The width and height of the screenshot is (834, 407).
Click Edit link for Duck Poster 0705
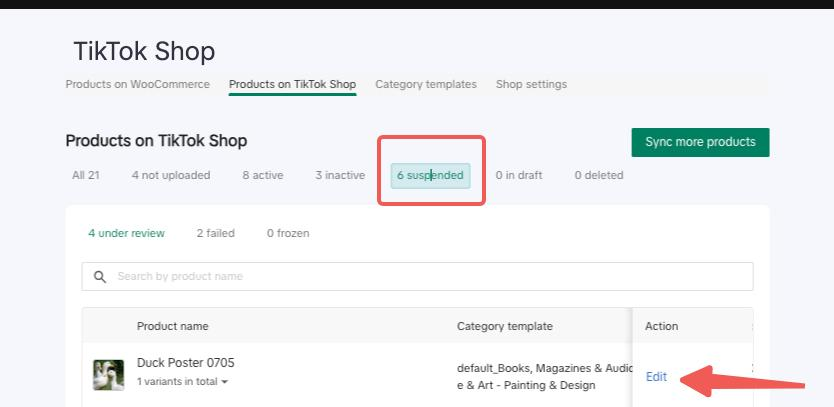pos(656,377)
